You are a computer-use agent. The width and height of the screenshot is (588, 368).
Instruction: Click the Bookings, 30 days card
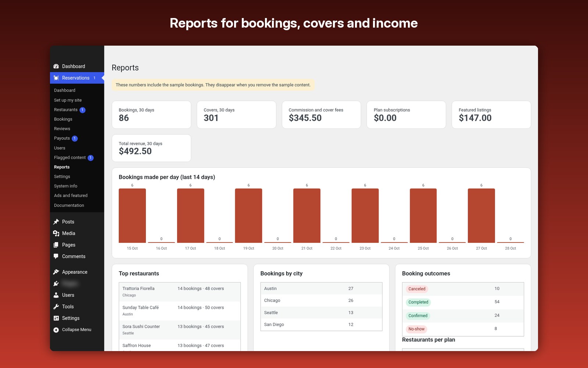(151, 115)
